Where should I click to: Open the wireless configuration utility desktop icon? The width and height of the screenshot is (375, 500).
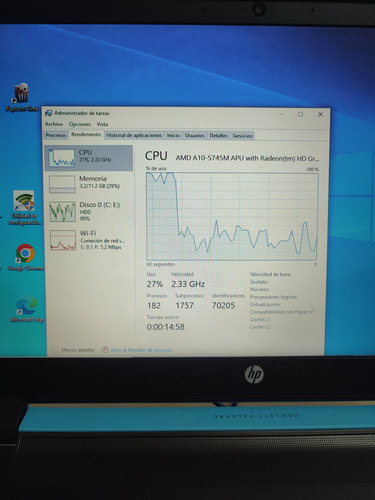point(24,207)
